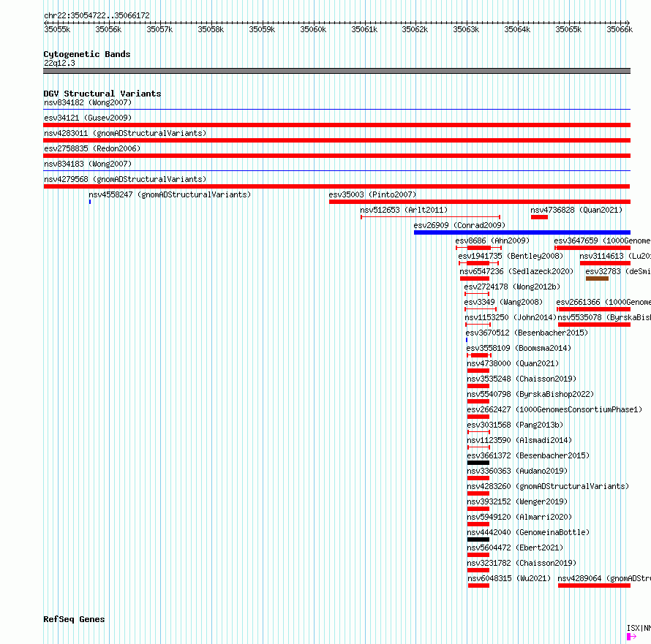Open nsv3231782 (Chaisson2019) label
This screenshot has height=644, width=651.
(x=522, y=563)
